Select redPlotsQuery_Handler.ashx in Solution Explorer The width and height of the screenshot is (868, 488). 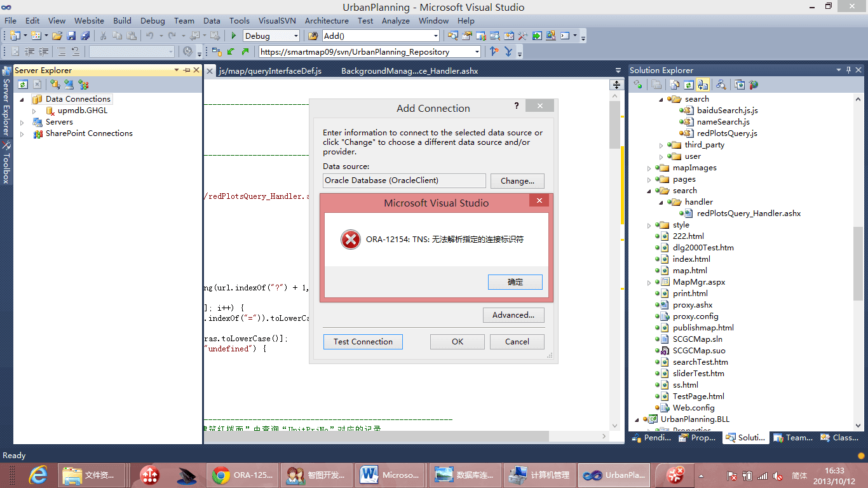pos(749,213)
